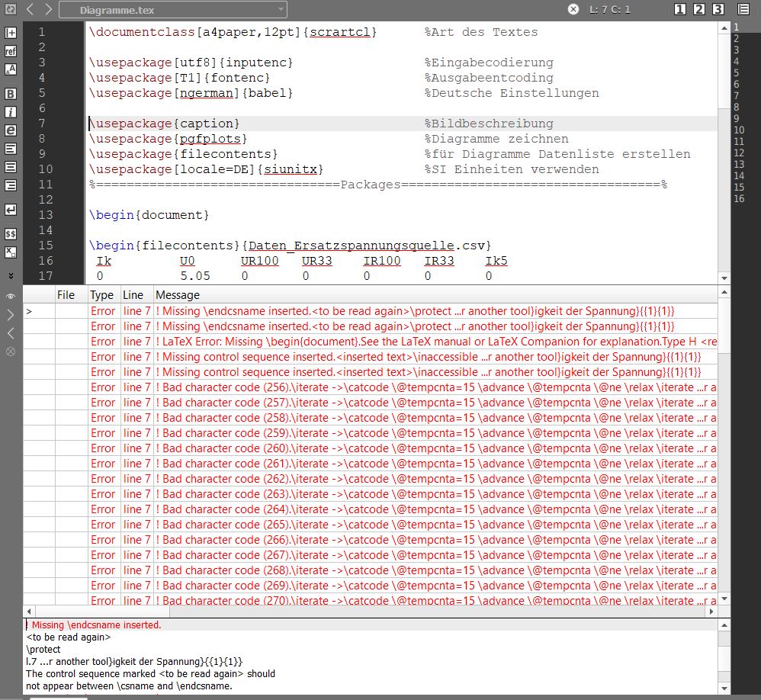Viewport: 761px width, 700px height.
Task: Apply emphasis with the e icon
Action: 11,130
